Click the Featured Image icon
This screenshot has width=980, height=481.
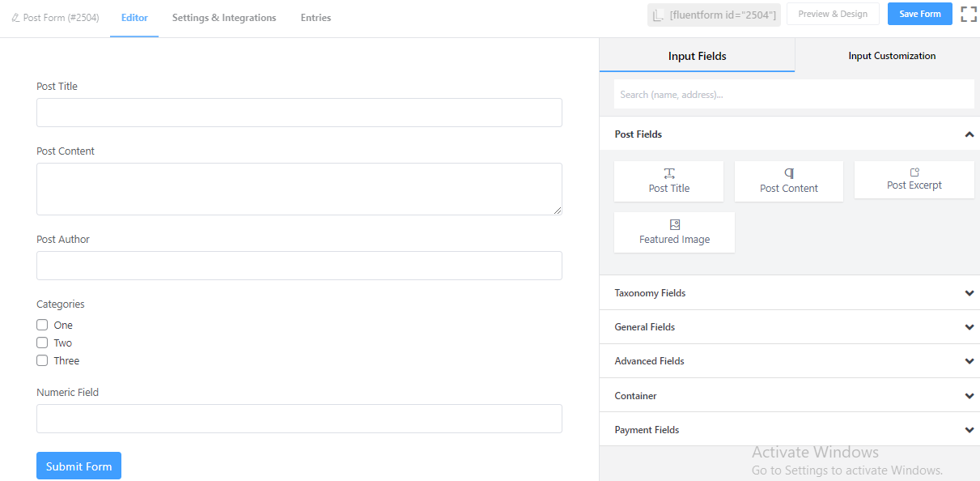pyautogui.click(x=675, y=225)
